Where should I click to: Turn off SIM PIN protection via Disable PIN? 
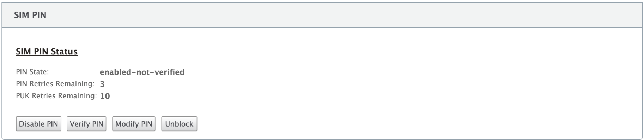[38, 124]
